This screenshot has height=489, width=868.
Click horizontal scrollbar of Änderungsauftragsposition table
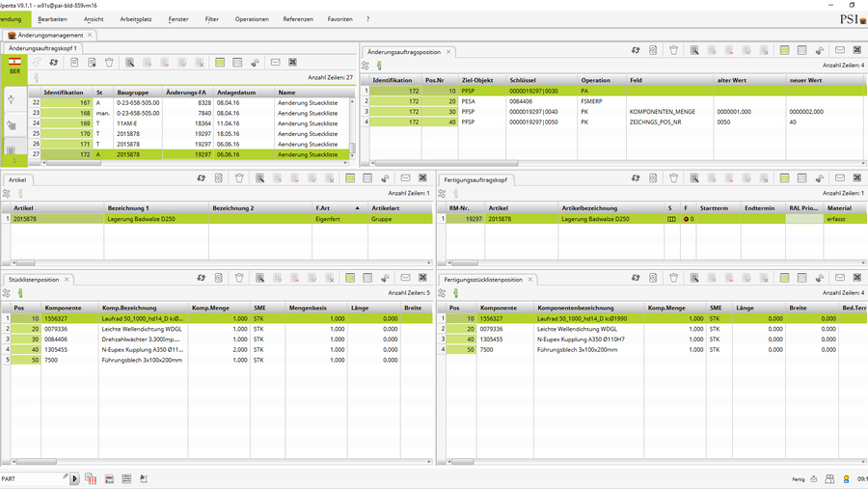pos(448,163)
